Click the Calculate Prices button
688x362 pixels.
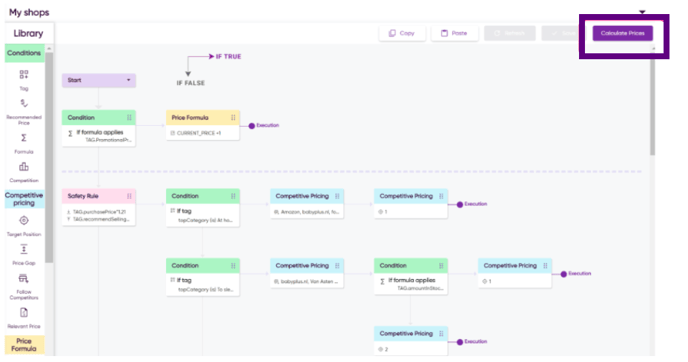coord(623,33)
